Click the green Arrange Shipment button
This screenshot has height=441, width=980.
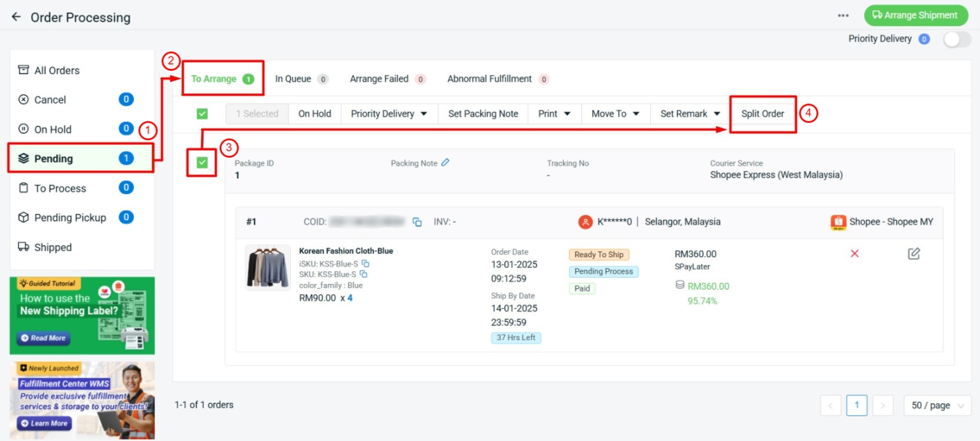(x=915, y=15)
